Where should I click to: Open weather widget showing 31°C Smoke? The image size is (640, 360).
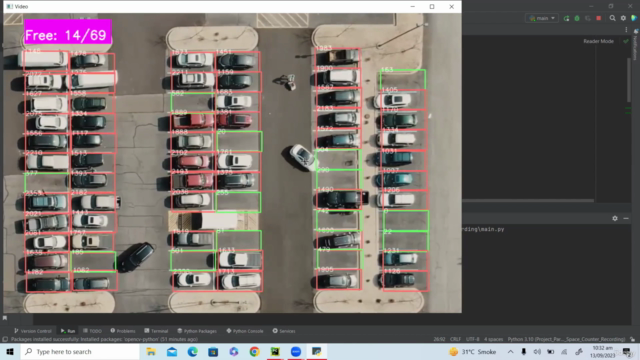click(x=473, y=351)
